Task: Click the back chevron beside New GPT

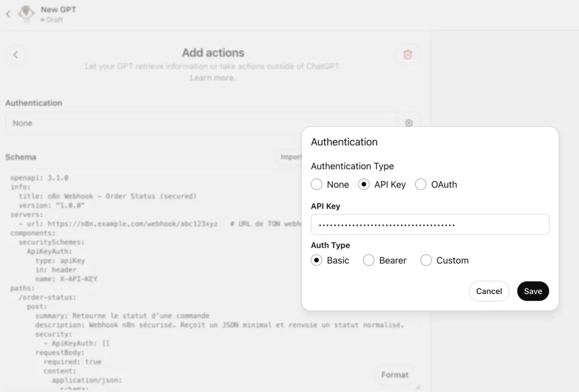Action: [x=8, y=14]
